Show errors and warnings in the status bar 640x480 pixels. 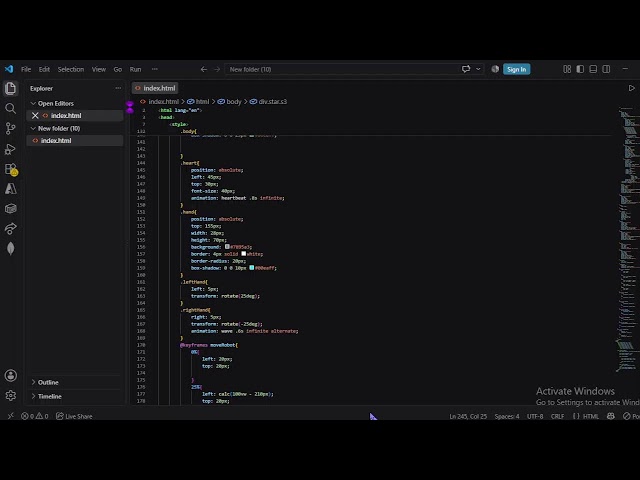35,416
